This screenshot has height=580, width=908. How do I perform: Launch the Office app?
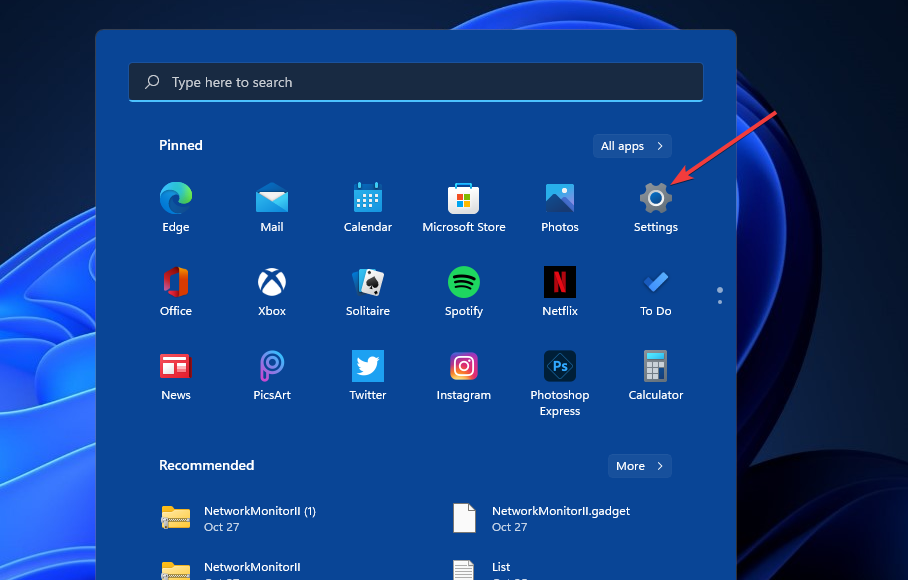[x=175, y=291]
